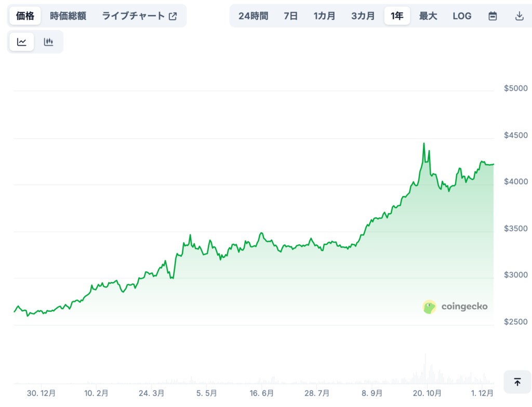Viewport: 532px width, 407px height.
Task: Click the chart download icon
Action: [519, 16]
